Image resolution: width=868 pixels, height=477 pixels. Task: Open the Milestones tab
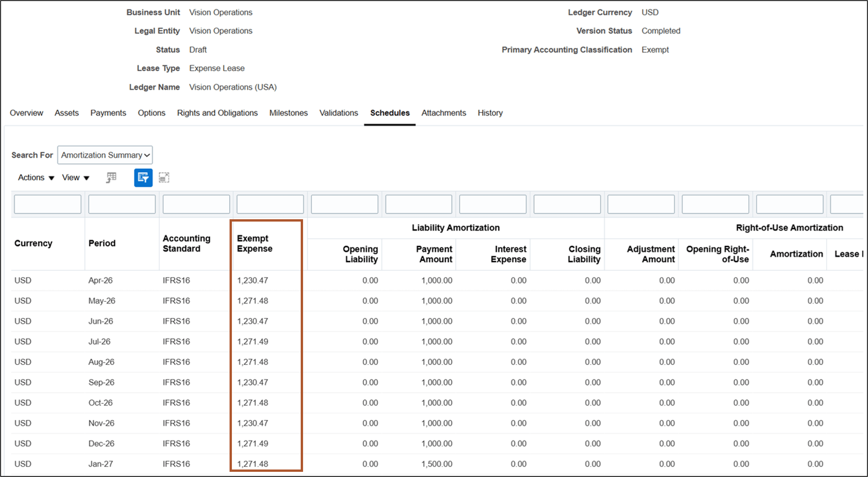[x=289, y=113]
